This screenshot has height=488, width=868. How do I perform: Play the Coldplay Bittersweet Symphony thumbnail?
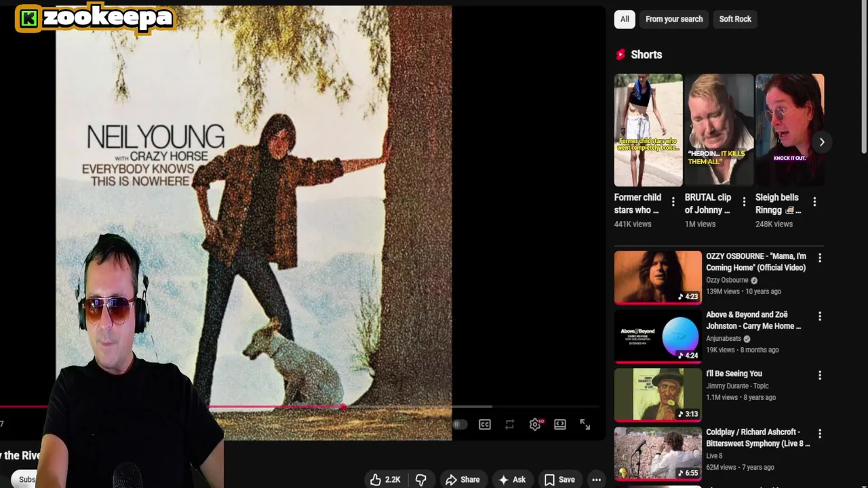[x=658, y=453]
